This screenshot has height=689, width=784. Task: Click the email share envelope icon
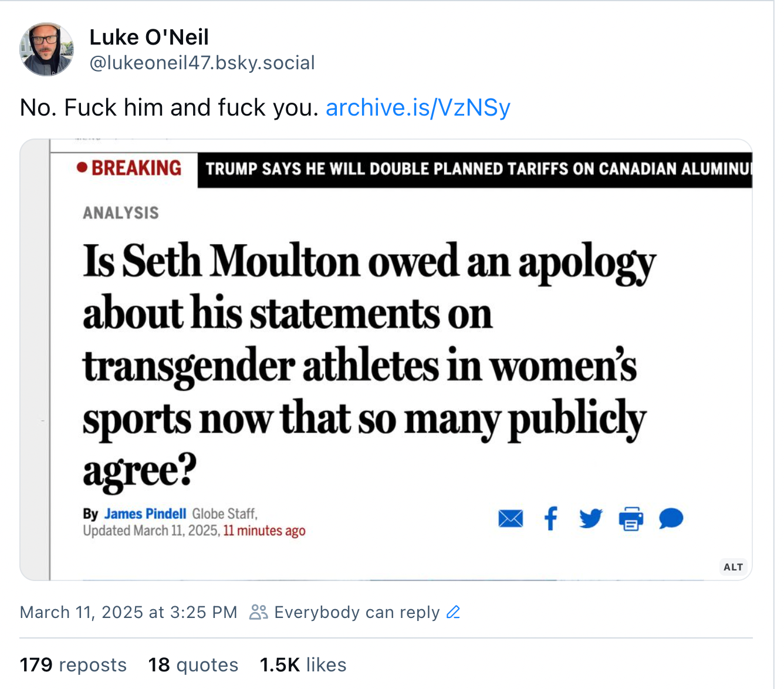[511, 519]
